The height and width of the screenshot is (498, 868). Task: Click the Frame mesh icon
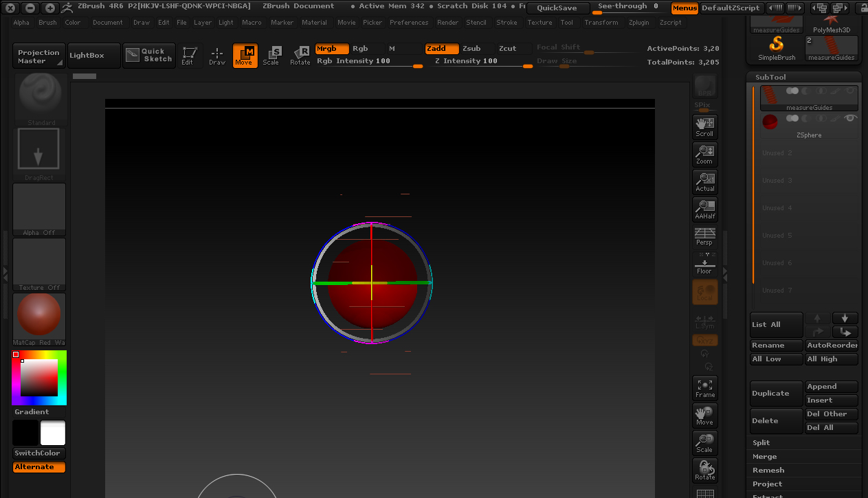pyautogui.click(x=704, y=388)
